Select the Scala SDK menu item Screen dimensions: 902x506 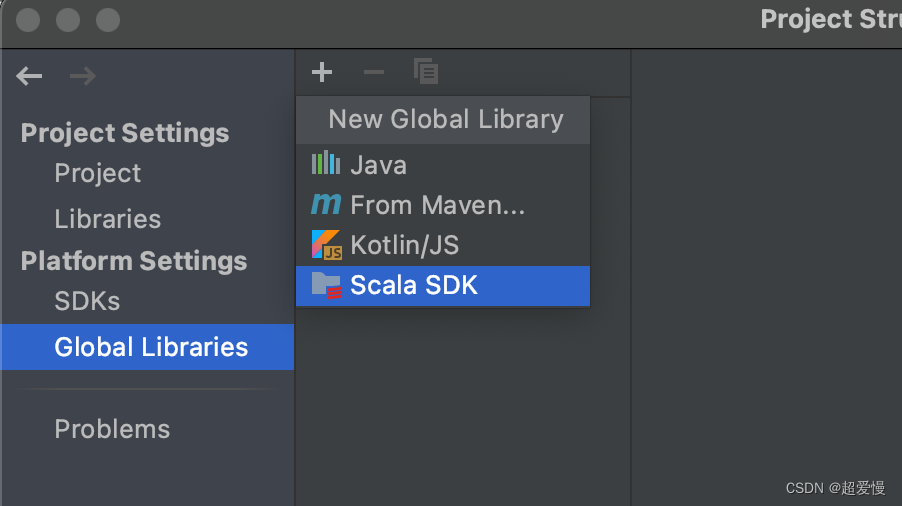pyautogui.click(x=413, y=285)
